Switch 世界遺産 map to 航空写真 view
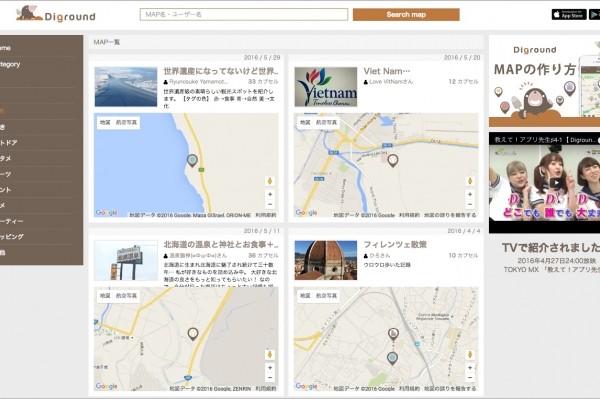The width and height of the screenshot is (600, 399). pos(126,122)
